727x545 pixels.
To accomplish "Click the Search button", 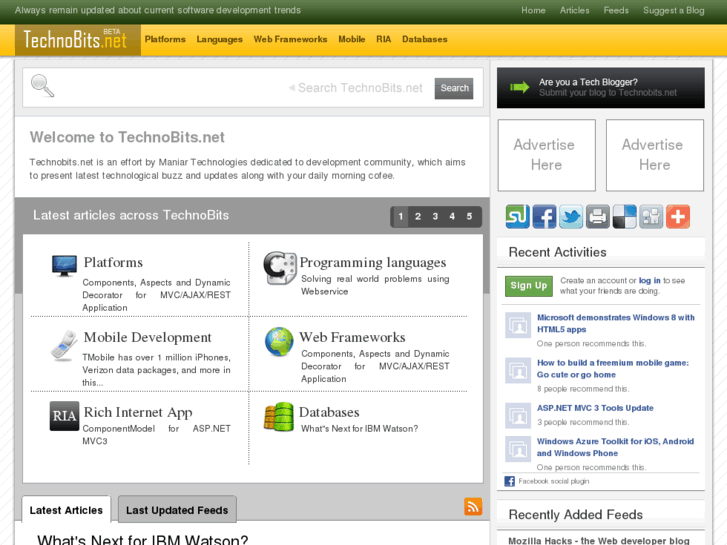I will 454,88.
